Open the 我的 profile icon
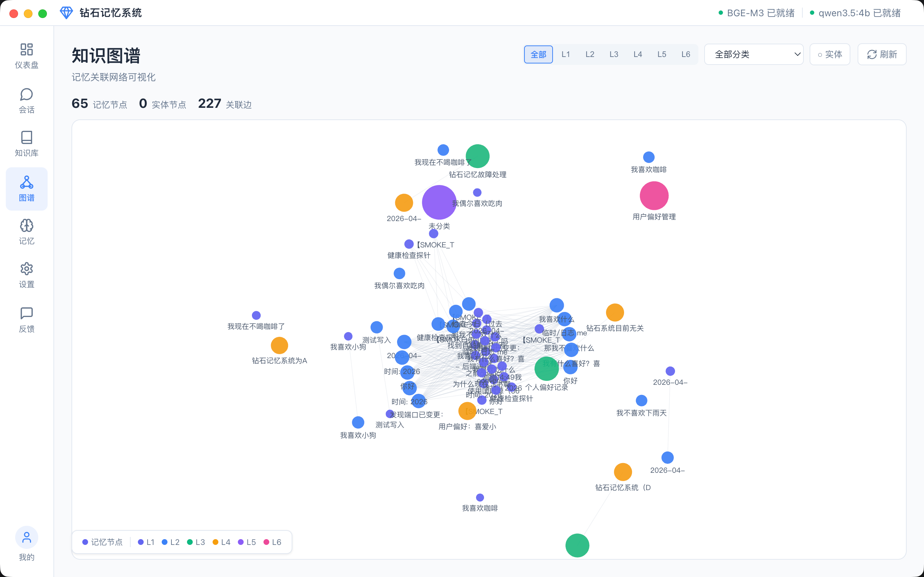 point(26,537)
